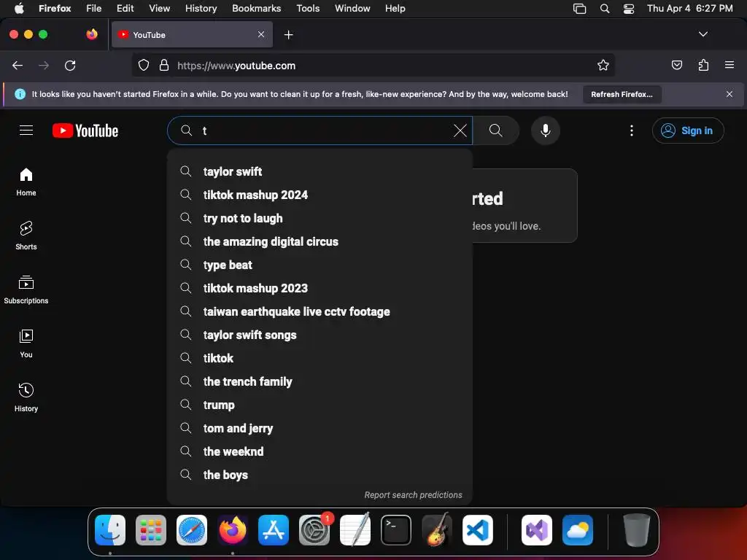The width and height of the screenshot is (747, 560).
Task: Open Spotlight search in menu bar
Action: (x=604, y=9)
